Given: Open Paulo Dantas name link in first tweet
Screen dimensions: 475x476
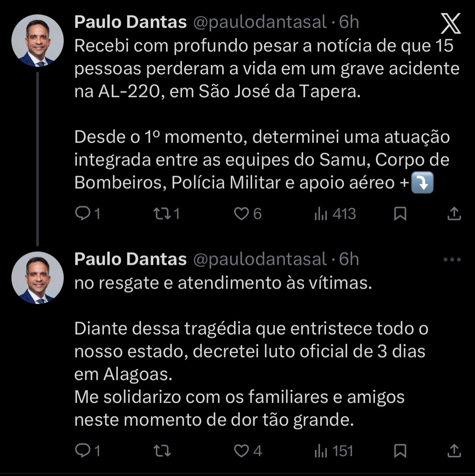Looking at the screenshot, I should pos(130,22).
